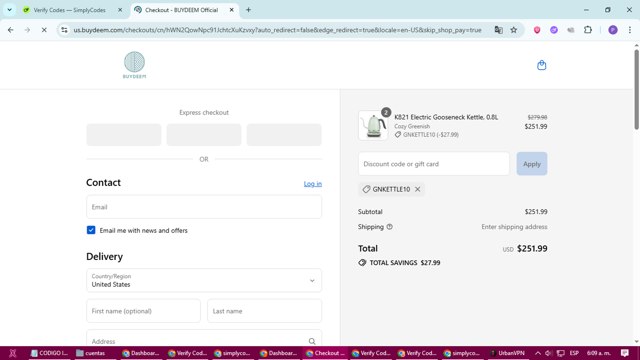This screenshot has width=640, height=360.
Task: Click the browser address bar URL
Action: click(x=278, y=30)
